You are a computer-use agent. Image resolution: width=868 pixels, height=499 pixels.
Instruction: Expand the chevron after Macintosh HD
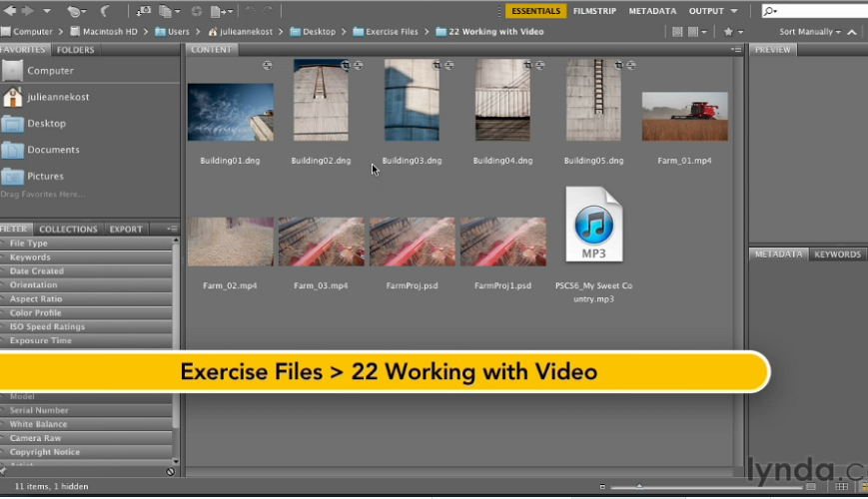click(x=146, y=32)
